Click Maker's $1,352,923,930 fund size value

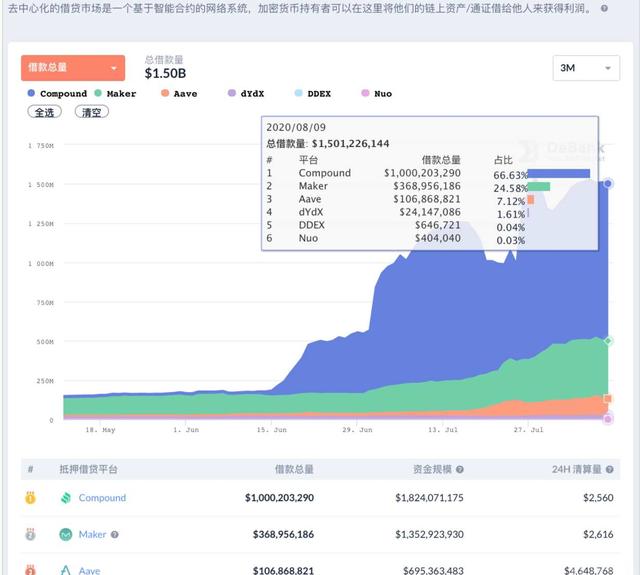click(429, 534)
